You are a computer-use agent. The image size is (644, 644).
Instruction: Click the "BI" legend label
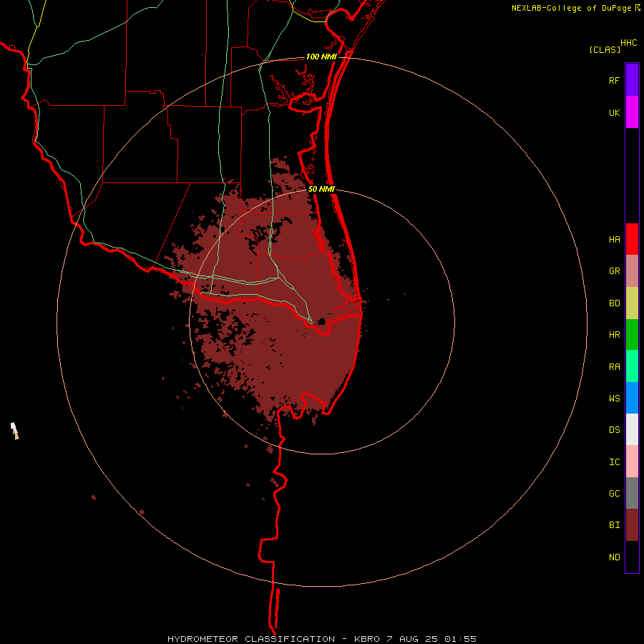[x=614, y=525]
